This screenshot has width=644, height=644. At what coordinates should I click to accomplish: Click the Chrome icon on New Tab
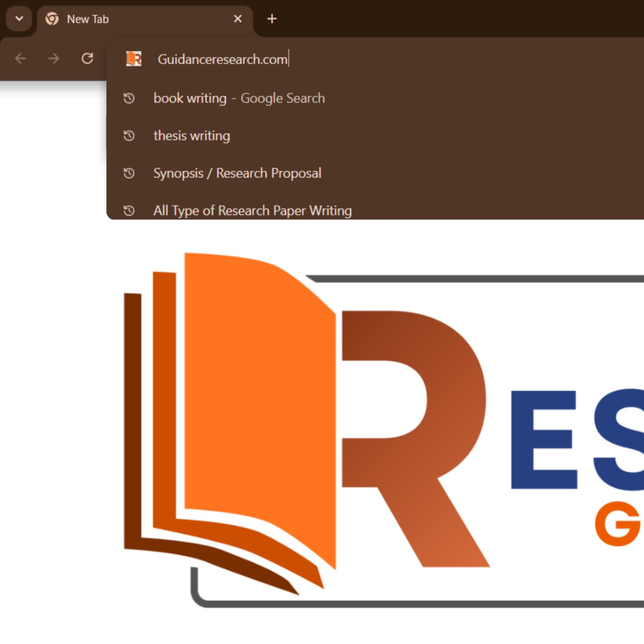[x=52, y=19]
